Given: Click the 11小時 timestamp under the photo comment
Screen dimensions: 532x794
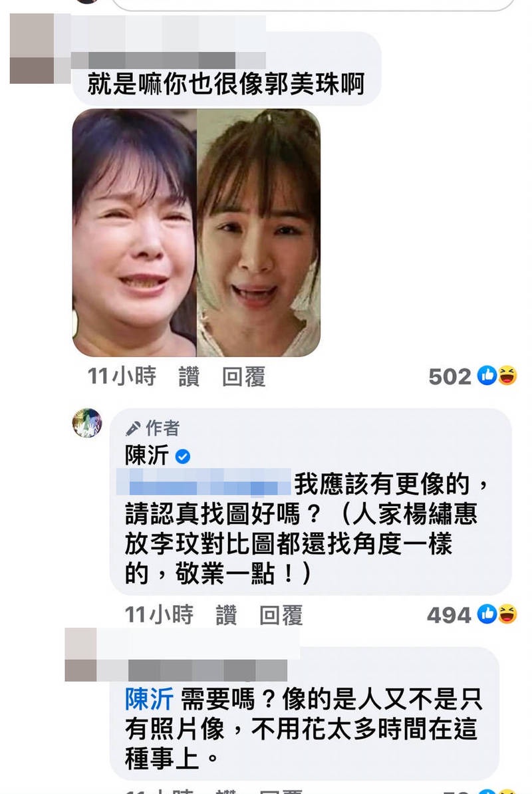Looking at the screenshot, I should pyautogui.click(x=122, y=377).
